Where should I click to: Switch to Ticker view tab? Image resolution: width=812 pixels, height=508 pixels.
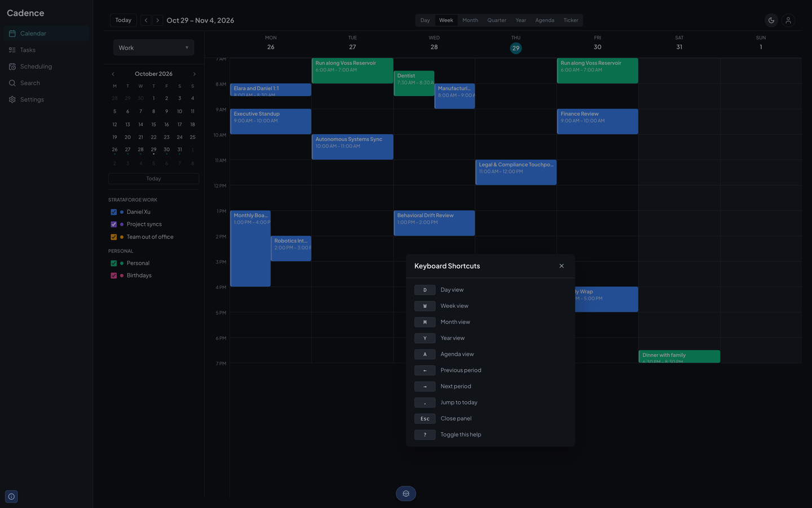[x=571, y=20]
